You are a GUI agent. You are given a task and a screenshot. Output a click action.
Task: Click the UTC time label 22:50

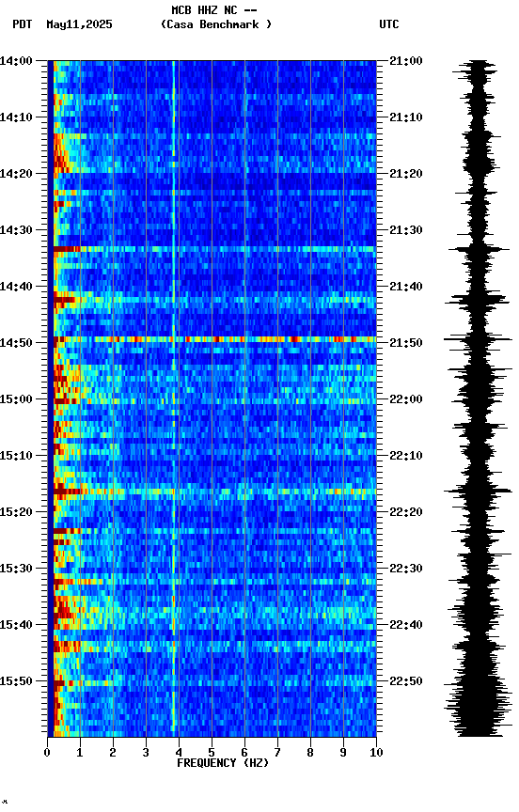coord(406,682)
